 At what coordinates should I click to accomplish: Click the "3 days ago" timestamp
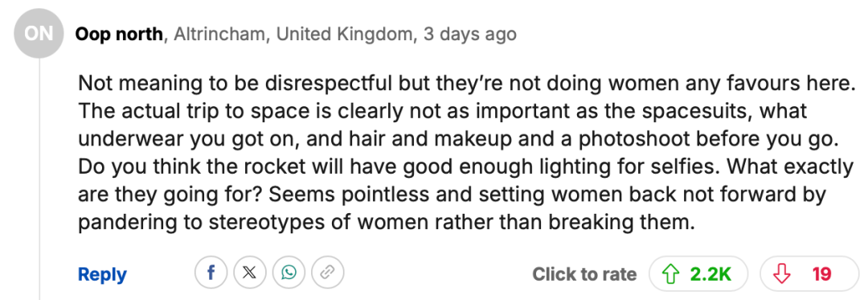pyautogui.click(x=470, y=35)
